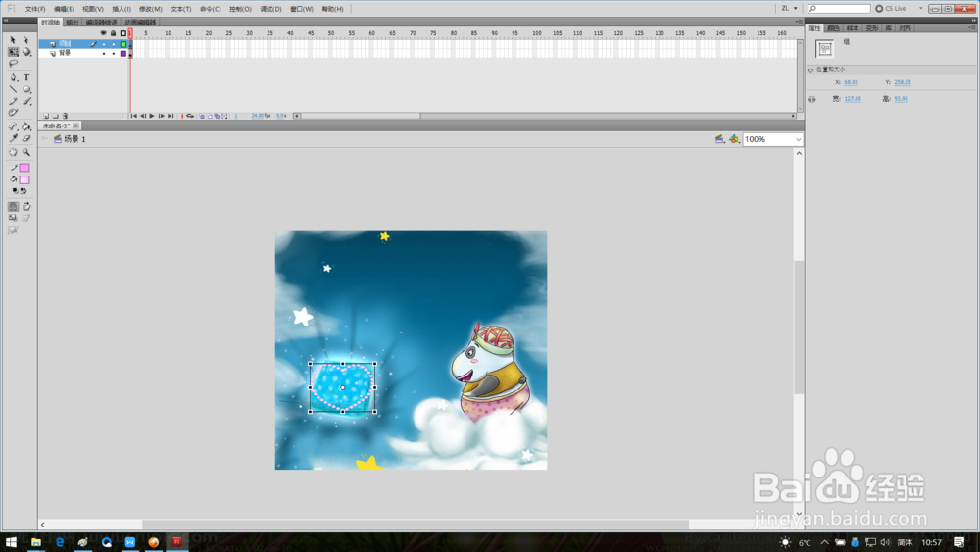Image resolution: width=980 pixels, height=552 pixels.
Task: Click the Black and White colors icon
Action: [15, 191]
